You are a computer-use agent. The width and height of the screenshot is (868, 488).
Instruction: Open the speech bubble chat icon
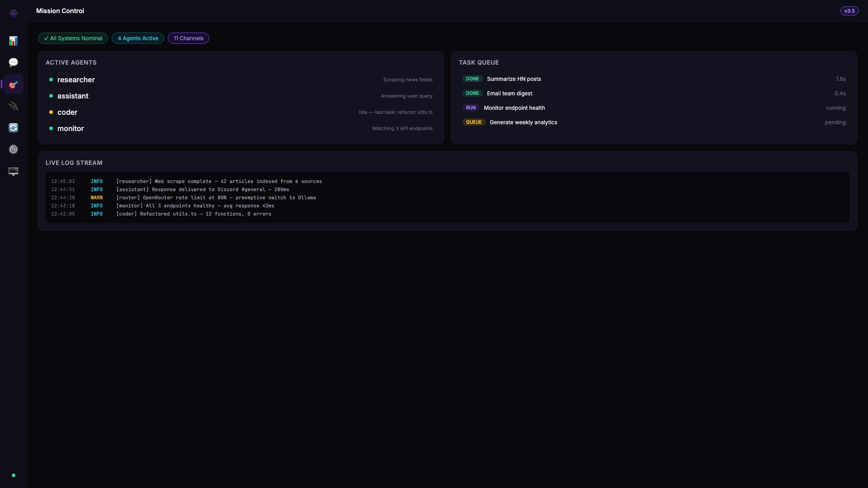coord(14,62)
